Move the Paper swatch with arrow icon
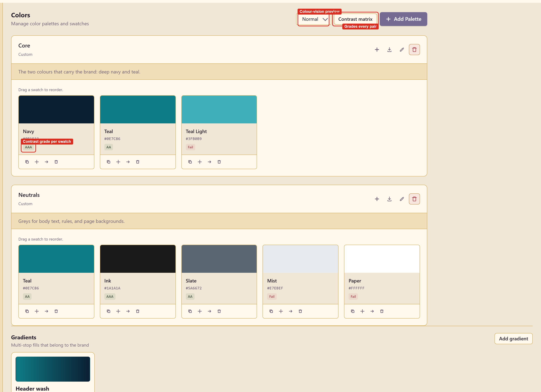Image resolution: width=541 pixels, height=392 pixels. click(x=372, y=311)
